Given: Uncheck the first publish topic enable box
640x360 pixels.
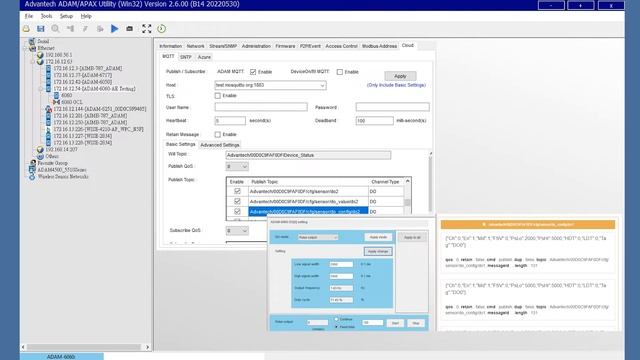Looking at the screenshot, I should [237, 191].
